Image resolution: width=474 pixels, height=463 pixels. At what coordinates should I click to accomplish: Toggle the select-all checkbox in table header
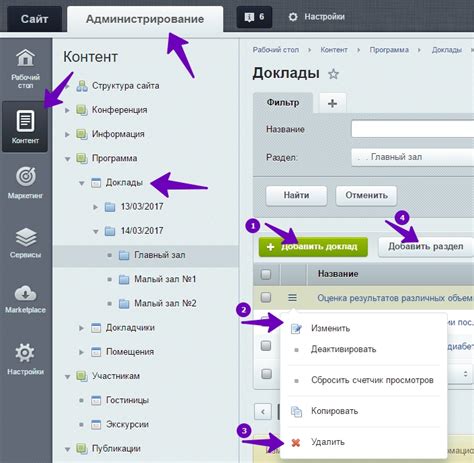click(266, 274)
